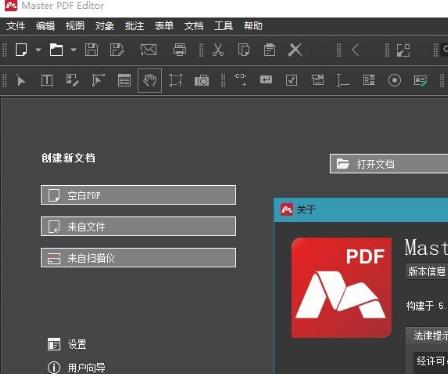Click the Cut scissors icon

coord(218,50)
